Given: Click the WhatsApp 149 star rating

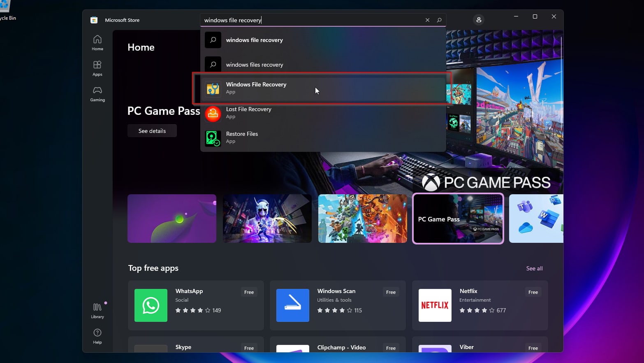Looking at the screenshot, I should (x=198, y=310).
